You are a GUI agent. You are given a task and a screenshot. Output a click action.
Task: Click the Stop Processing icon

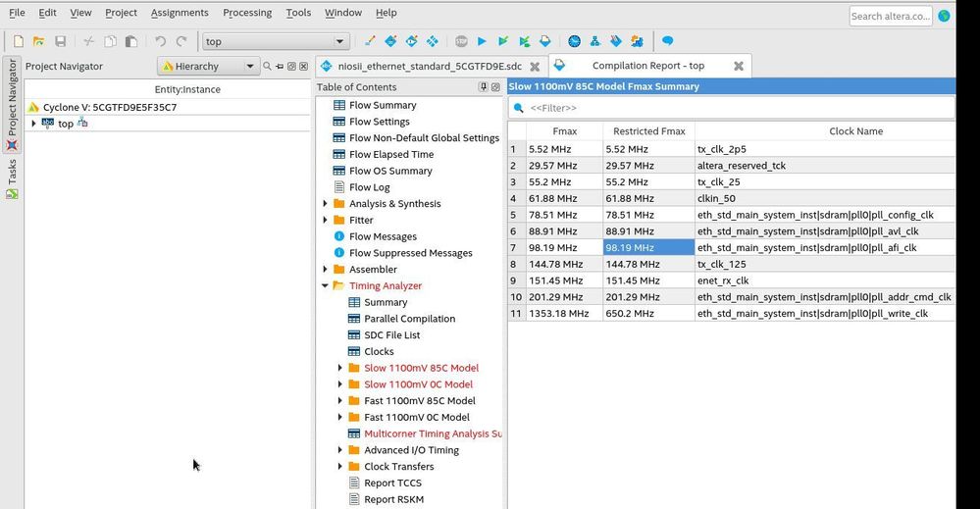click(x=461, y=41)
